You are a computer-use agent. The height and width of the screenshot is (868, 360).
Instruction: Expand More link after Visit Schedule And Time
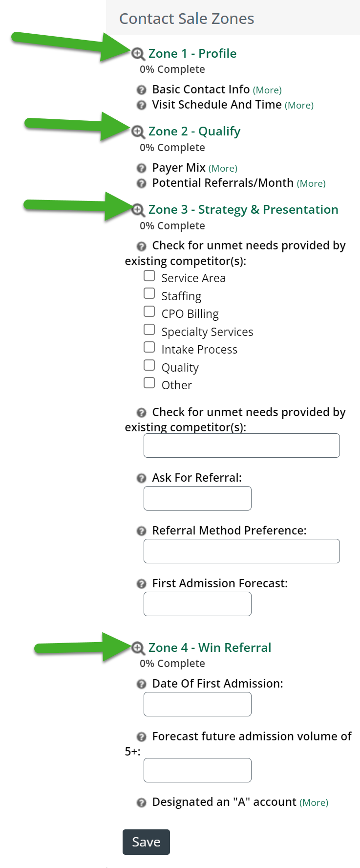click(299, 105)
